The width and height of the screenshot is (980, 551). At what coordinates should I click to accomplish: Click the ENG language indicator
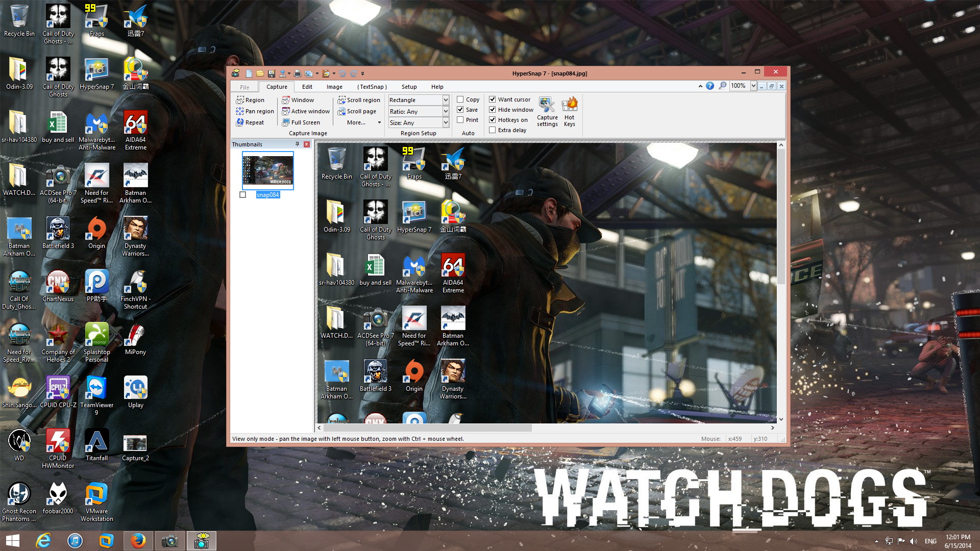point(930,541)
